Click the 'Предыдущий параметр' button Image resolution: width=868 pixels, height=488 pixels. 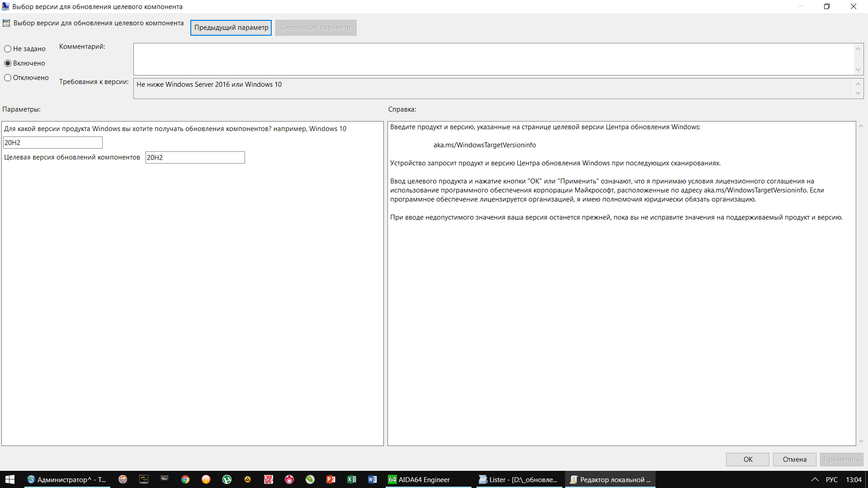231,28
